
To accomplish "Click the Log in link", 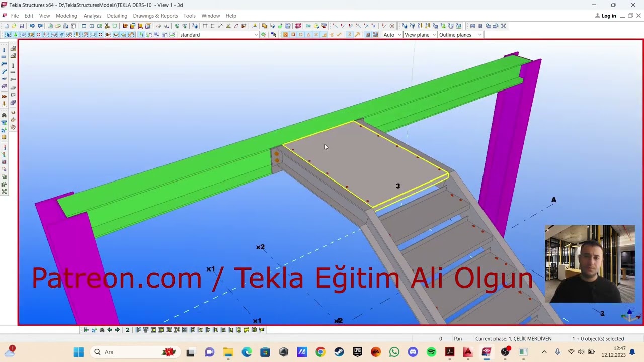I will (x=605, y=16).
